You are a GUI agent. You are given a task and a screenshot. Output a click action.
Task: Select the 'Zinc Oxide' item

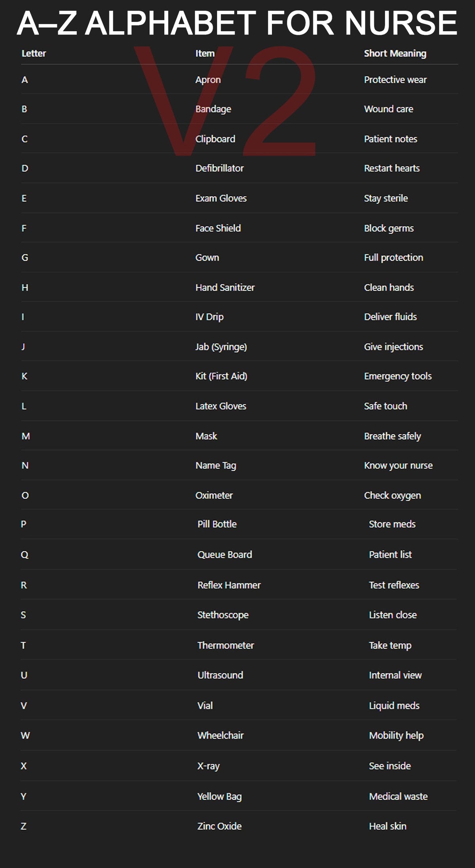pyautogui.click(x=219, y=826)
